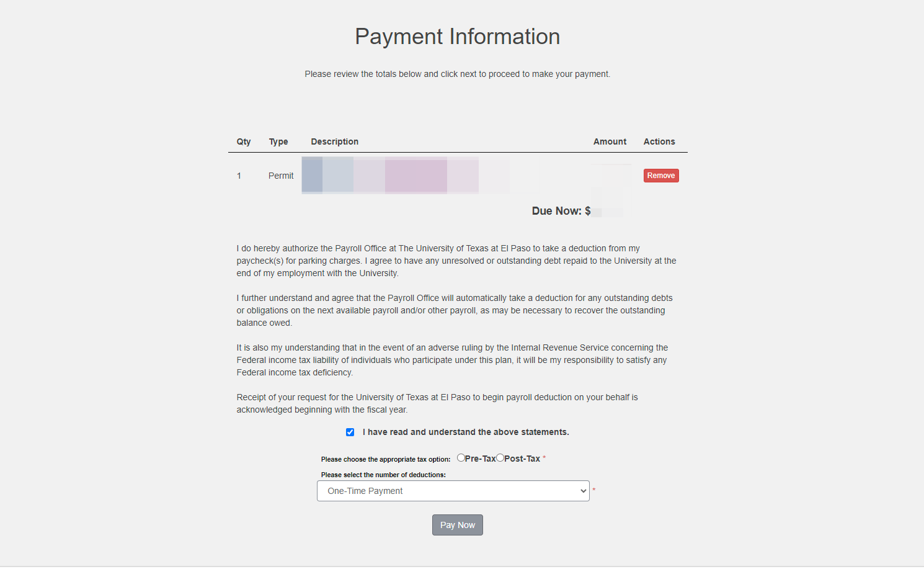Screen dimensions: 924x569
Task: Click the 'I further understand and agree' paragraph
Action: point(455,310)
